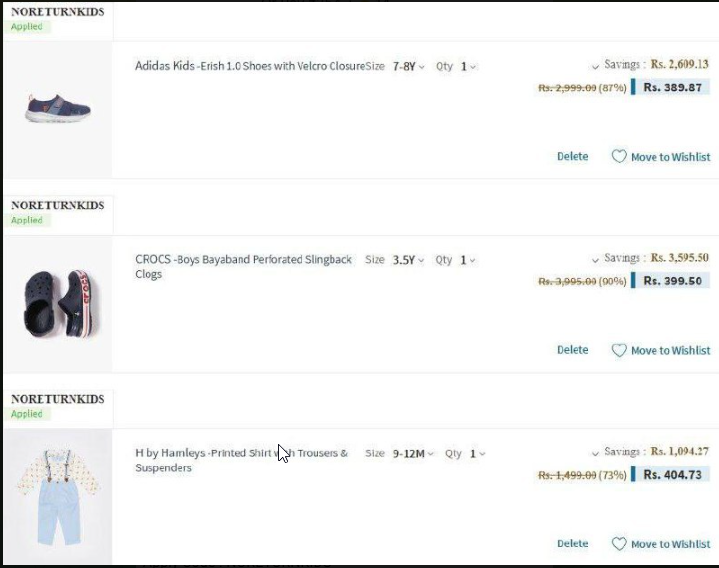Viewport: 719px width, 568px height.
Task: Open Adidas Kids shoe product thumbnail
Action: pyautogui.click(x=58, y=108)
